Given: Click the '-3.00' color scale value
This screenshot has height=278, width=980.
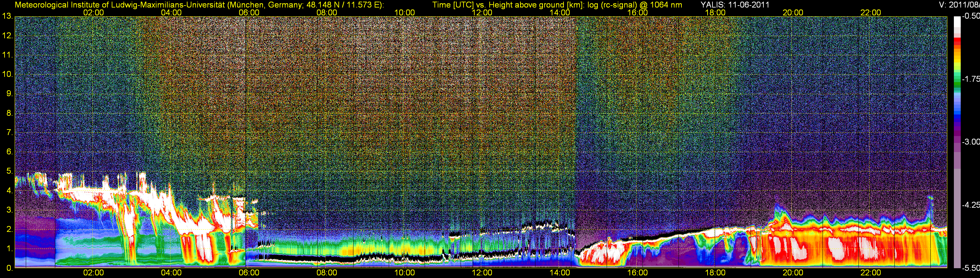Looking at the screenshot, I should pyautogui.click(x=971, y=142).
